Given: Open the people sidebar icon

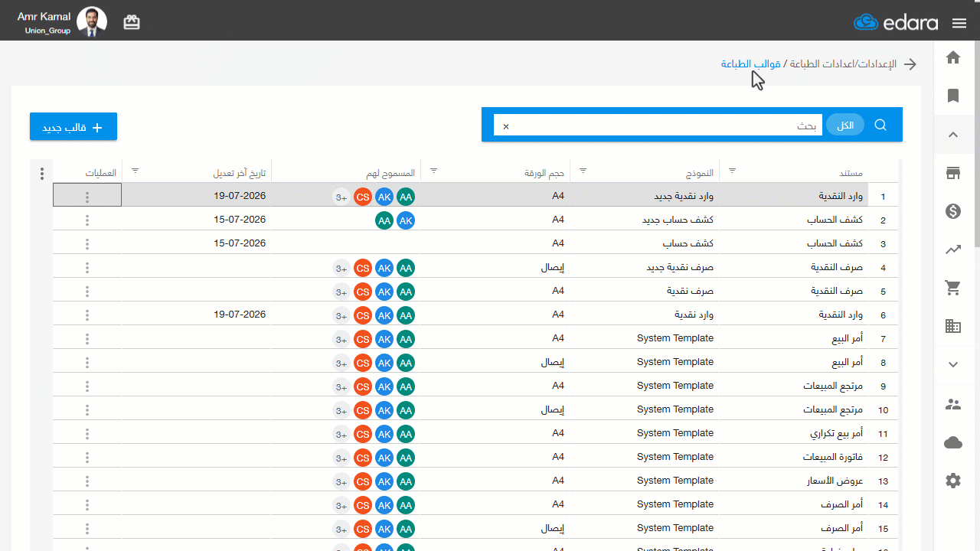Looking at the screenshot, I should (x=953, y=405).
